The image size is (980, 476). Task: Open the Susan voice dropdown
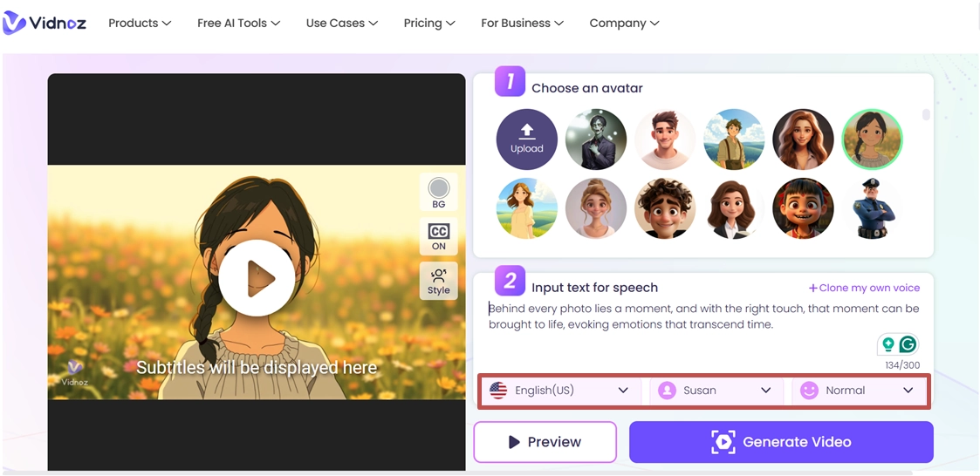click(x=715, y=391)
